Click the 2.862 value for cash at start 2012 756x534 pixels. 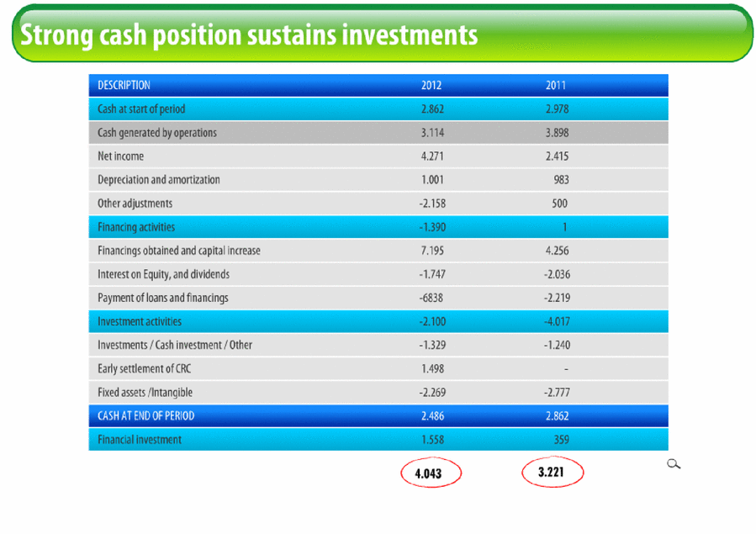point(432,109)
